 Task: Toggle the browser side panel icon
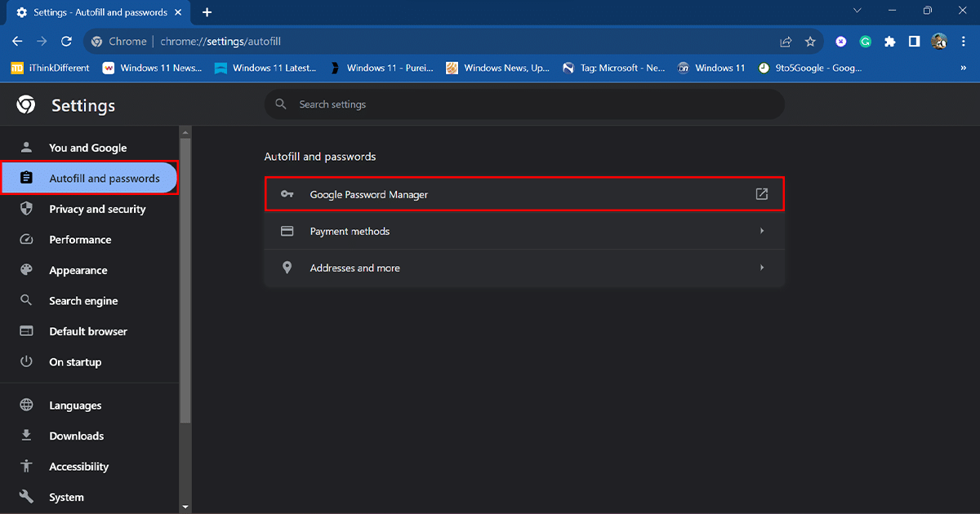pyautogui.click(x=915, y=42)
